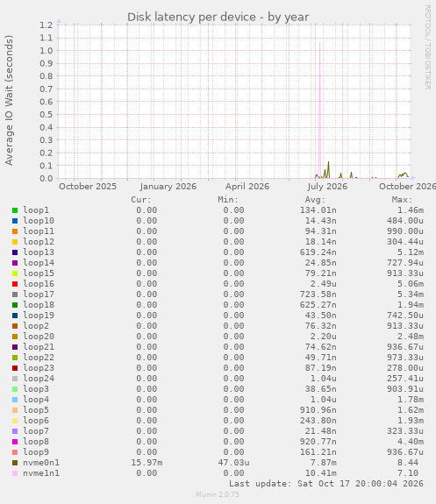Click the loop21 legend label
The height and width of the screenshot is (504, 436).
[39, 347]
